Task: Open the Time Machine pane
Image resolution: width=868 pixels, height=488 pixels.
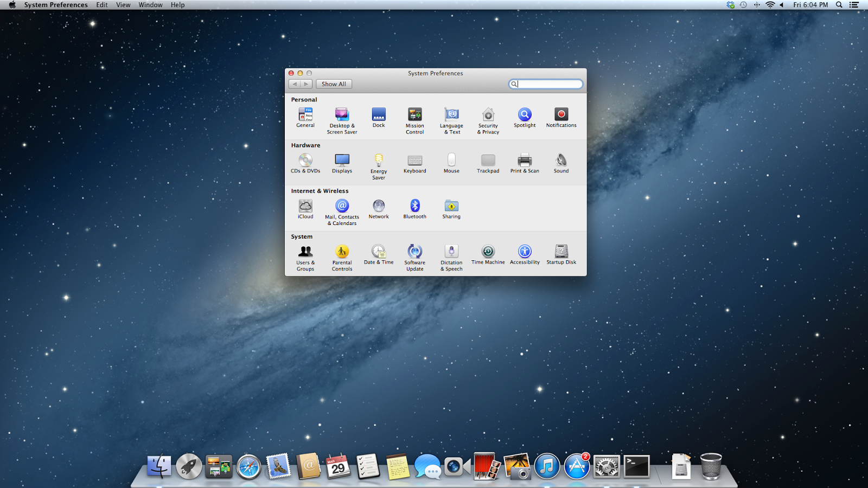Action: tap(488, 252)
